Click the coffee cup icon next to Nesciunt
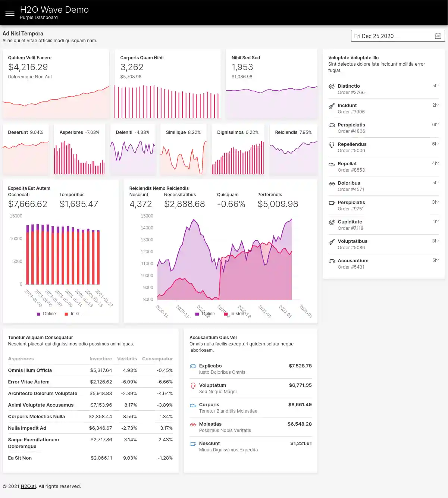 point(193,444)
